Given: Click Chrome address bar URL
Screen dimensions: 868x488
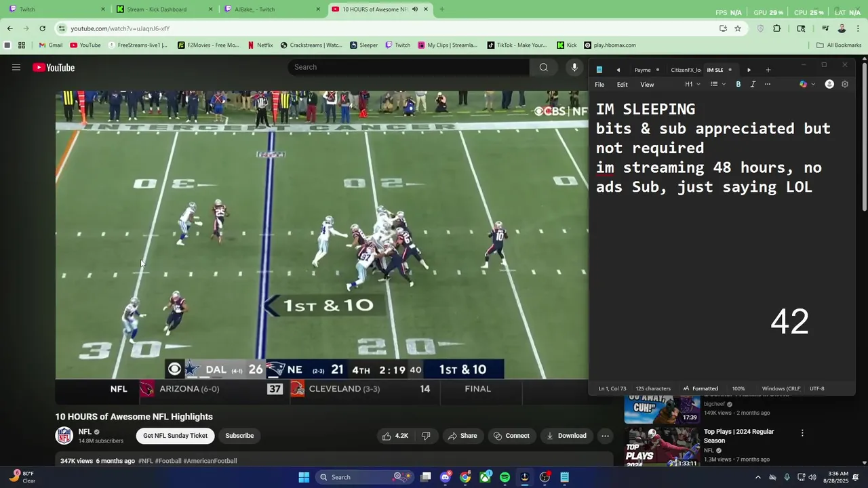Looking at the screenshot, I should pos(120,28).
